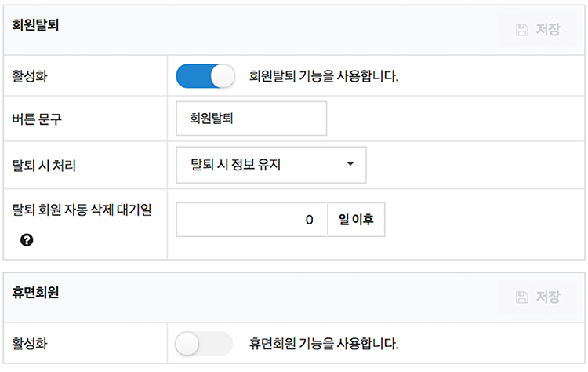Viewport: 588px width, 372px height.
Task: Focus the auto-delete waiting days number field
Action: point(252,220)
